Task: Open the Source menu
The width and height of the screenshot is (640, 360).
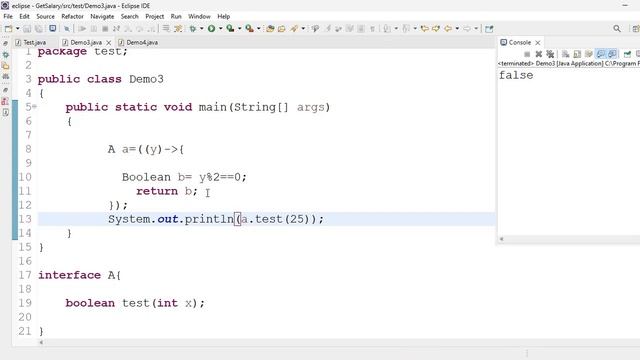Action: coord(45,16)
